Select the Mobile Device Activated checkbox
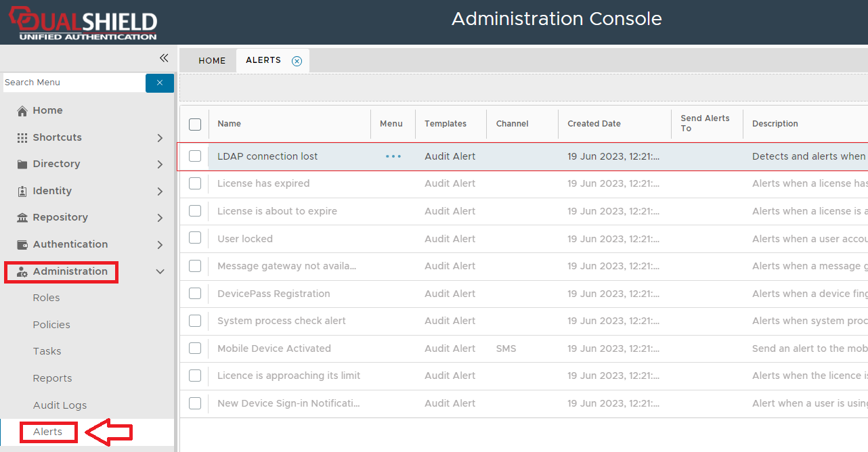This screenshot has height=452, width=868. click(x=195, y=348)
